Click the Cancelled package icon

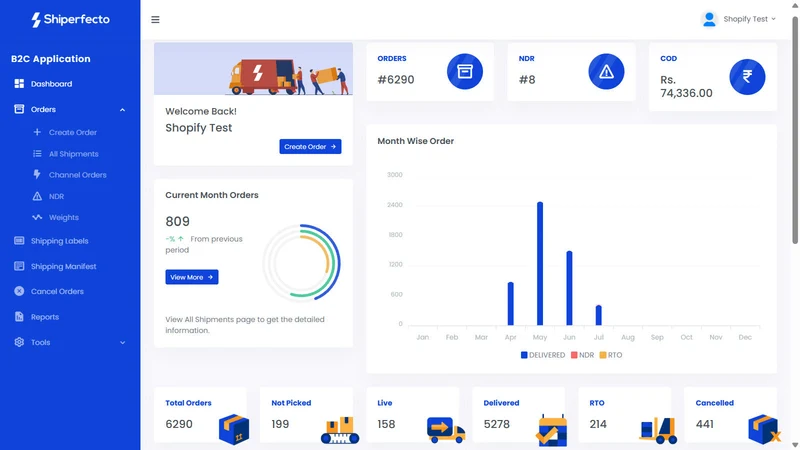click(764, 429)
